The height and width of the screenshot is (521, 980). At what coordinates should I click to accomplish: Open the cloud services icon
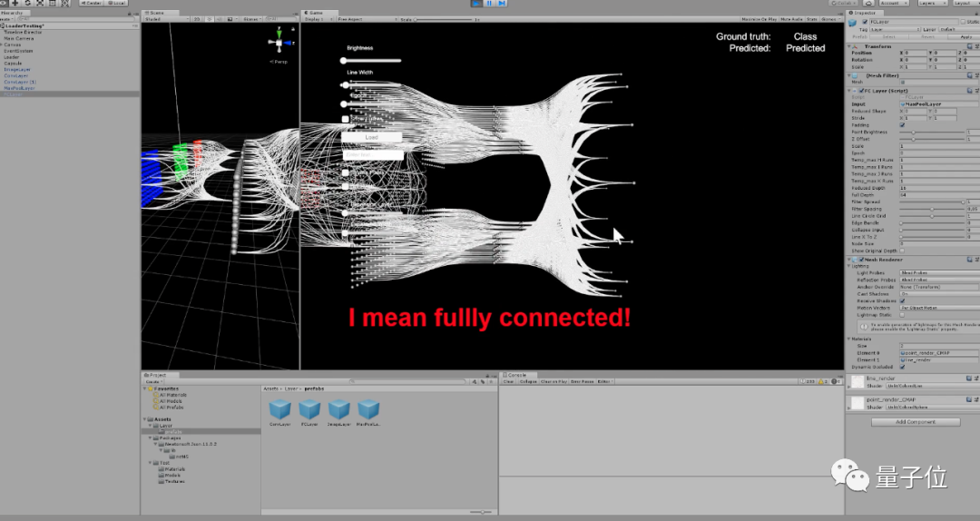click(868, 3)
